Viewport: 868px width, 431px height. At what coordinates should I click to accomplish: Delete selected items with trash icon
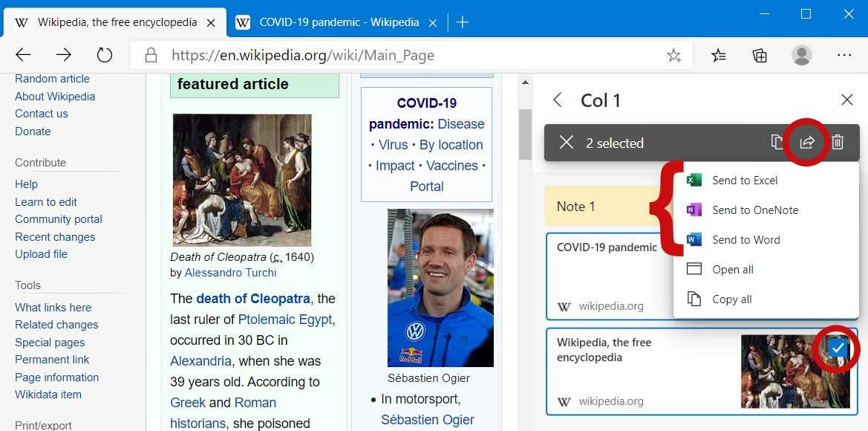[x=838, y=143]
